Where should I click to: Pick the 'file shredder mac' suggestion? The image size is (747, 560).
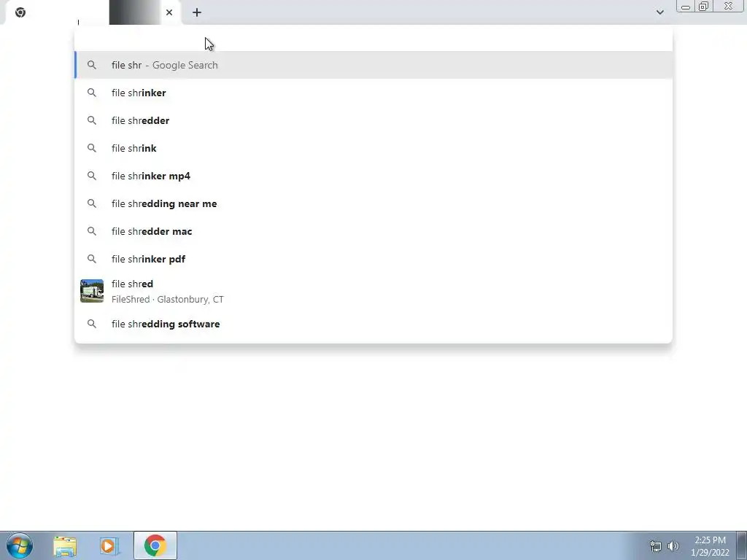(373, 231)
